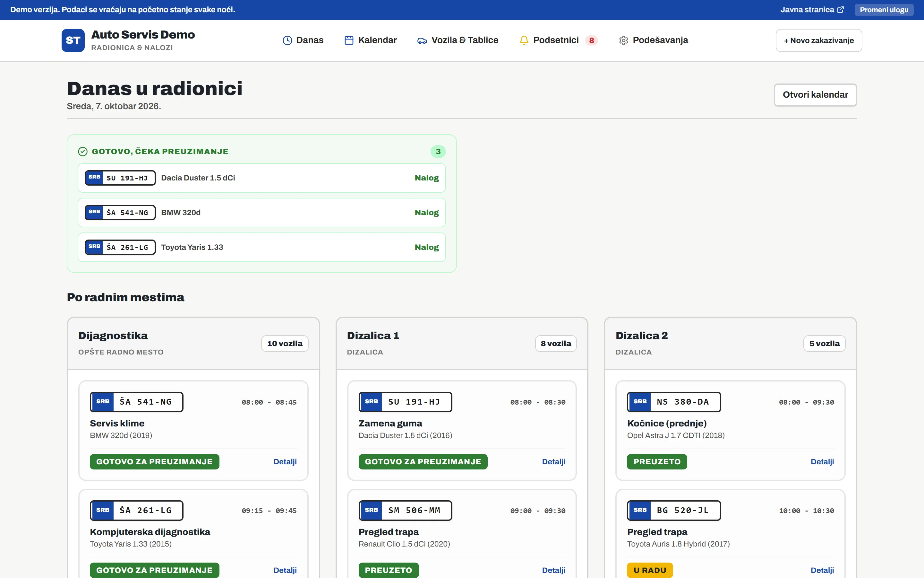Click the SU 191-HJ plate in the ready list
This screenshot has width=924, height=578.
(x=120, y=178)
